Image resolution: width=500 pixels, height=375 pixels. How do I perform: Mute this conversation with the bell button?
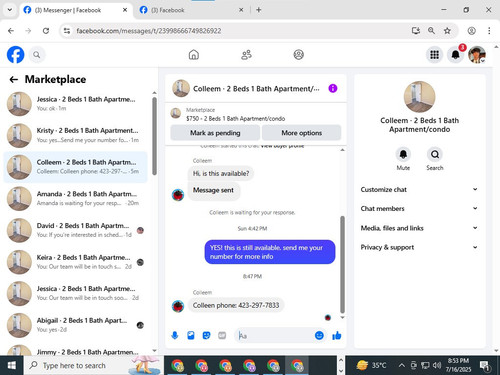[403, 154]
